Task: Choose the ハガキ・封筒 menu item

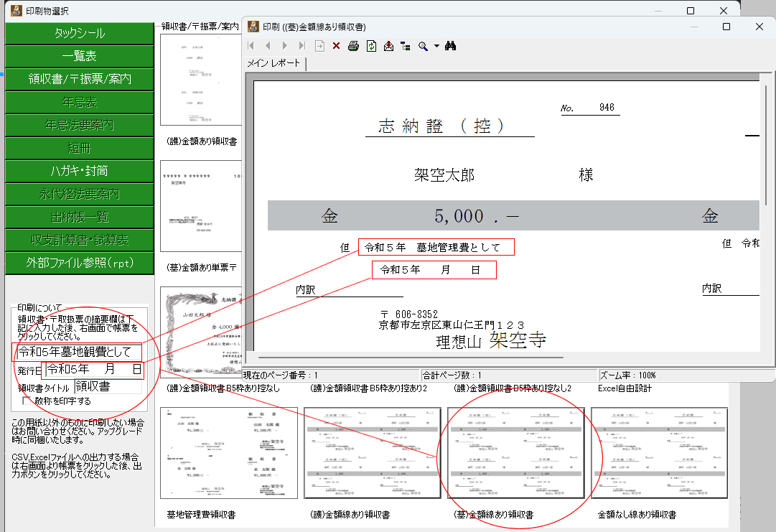Action: pos(80,171)
